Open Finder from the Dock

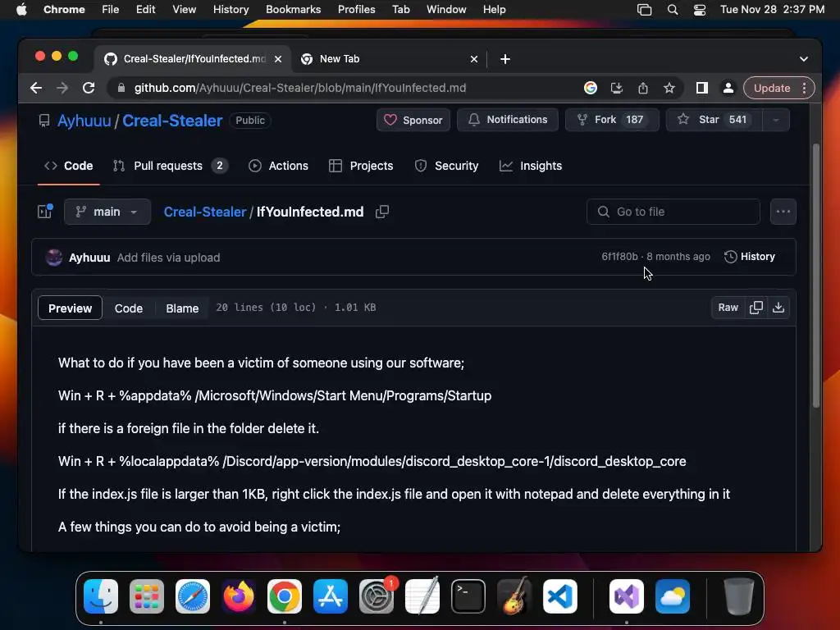(101, 596)
